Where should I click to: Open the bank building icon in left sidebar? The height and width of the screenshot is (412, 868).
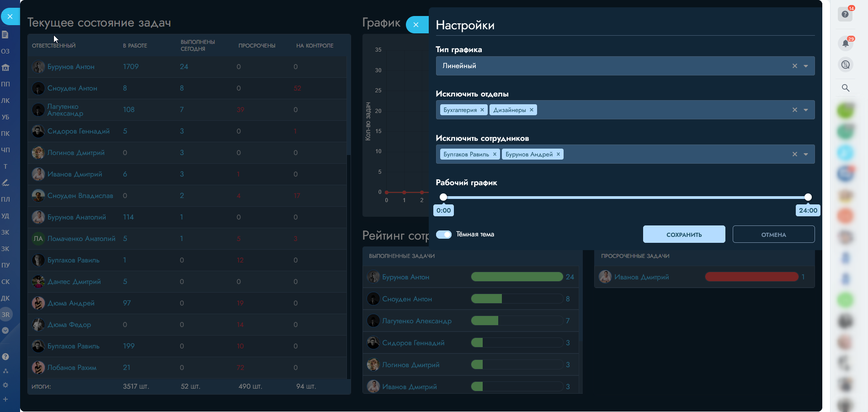pos(5,68)
